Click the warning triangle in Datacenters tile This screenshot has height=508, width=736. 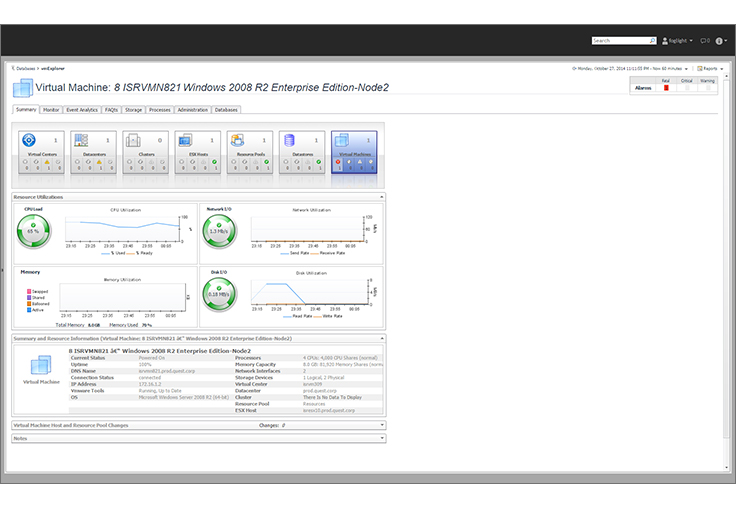(99, 162)
